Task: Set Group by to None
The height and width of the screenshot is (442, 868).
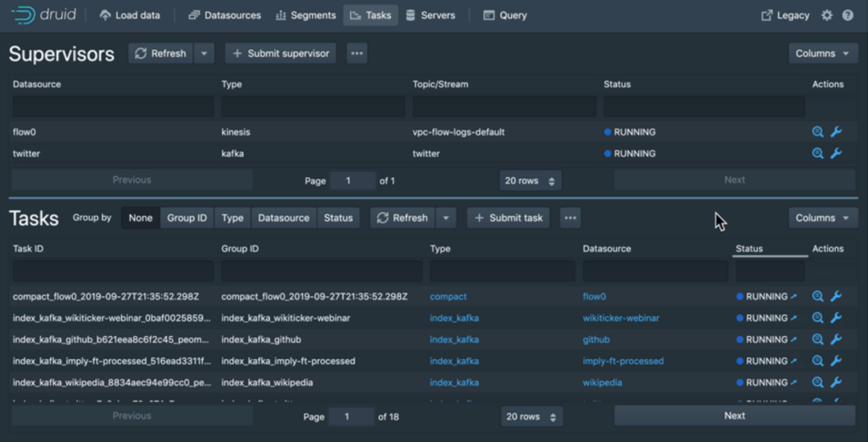Action: 141,218
